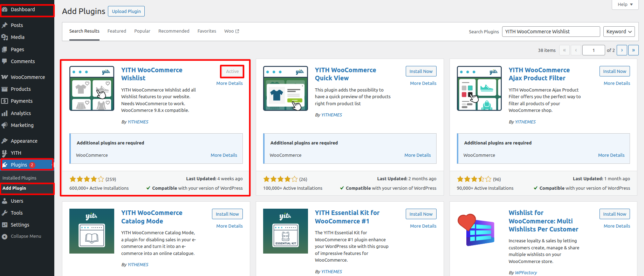Go to next page of plugin results
Screen dimensions: 644x276
click(x=622, y=50)
